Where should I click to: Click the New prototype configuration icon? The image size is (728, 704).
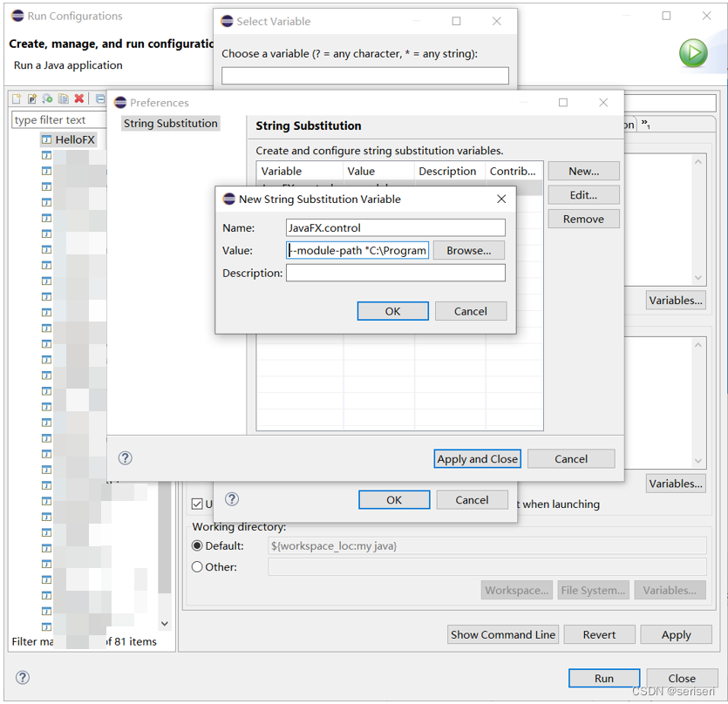pyautogui.click(x=32, y=98)
